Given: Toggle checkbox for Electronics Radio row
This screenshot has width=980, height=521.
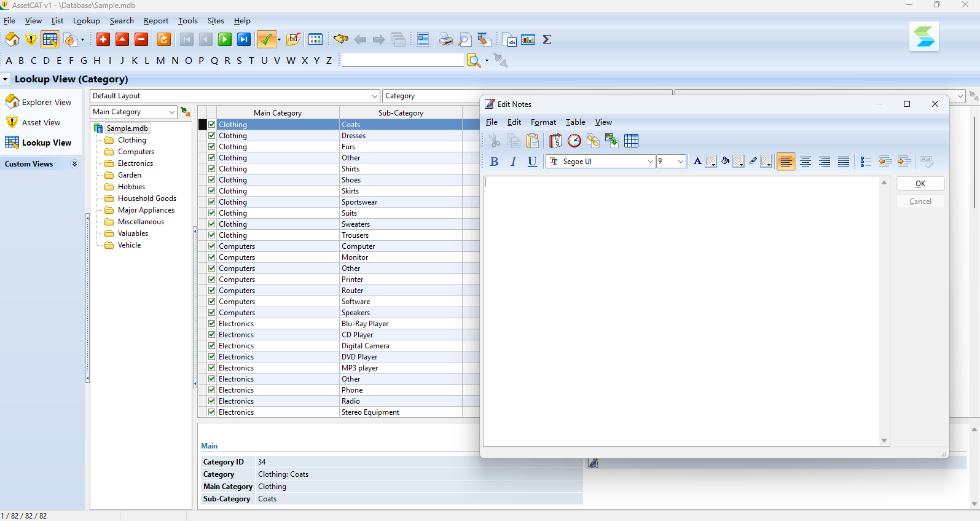Looking at the screenshot, I should point(212,401).
